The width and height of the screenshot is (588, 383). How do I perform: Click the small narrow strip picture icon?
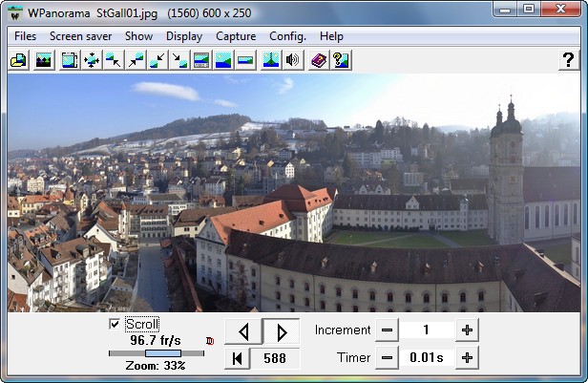click(245, 60)
